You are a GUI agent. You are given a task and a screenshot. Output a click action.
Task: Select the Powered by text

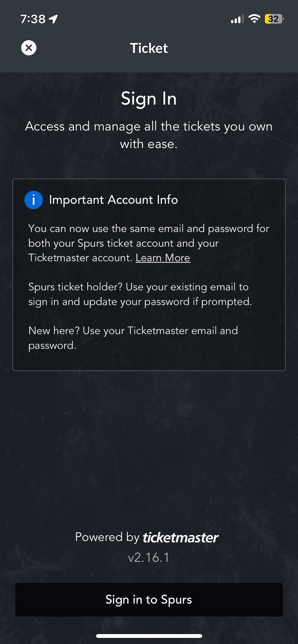[107, 537]
